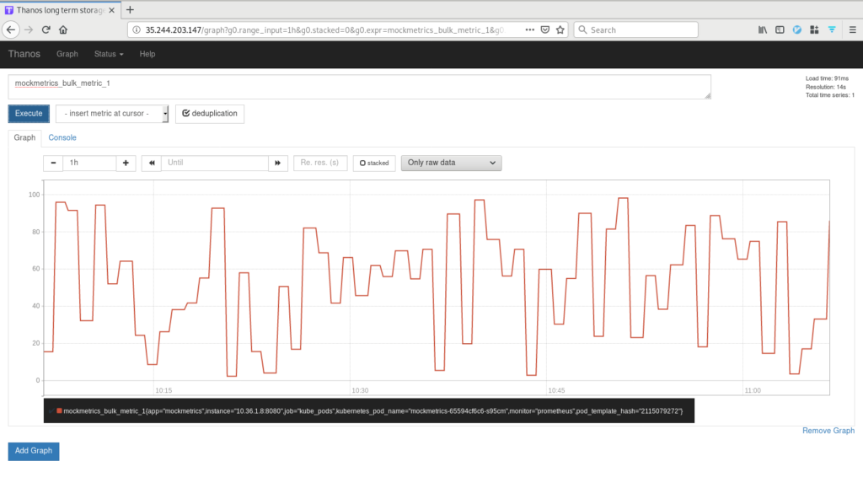Extend the time range with the plus icon

tap(125, 163)
